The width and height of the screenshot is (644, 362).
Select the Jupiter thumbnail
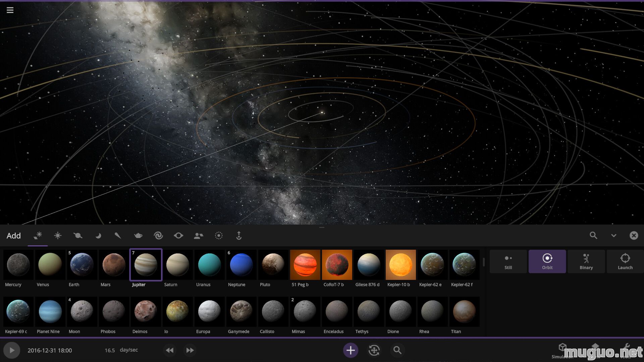click(146, 265)
